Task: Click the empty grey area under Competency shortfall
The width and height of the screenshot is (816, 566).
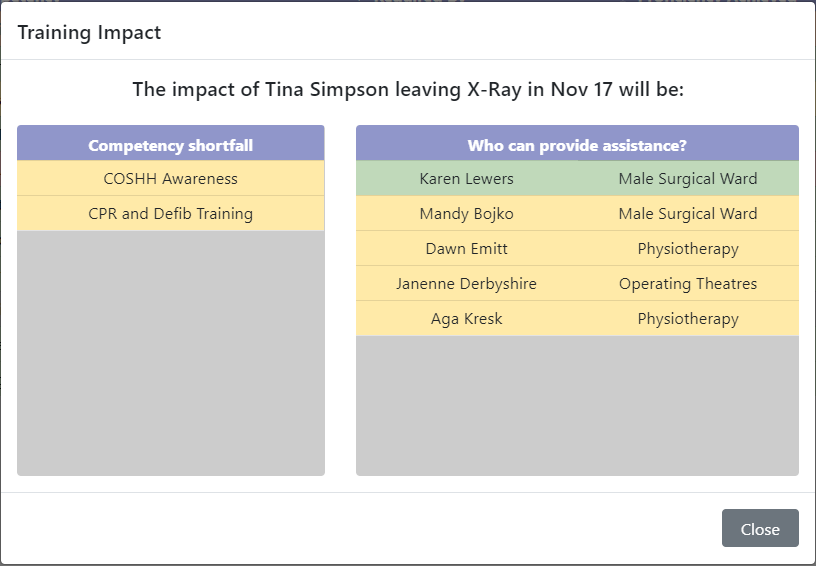Action: point(171,353)
